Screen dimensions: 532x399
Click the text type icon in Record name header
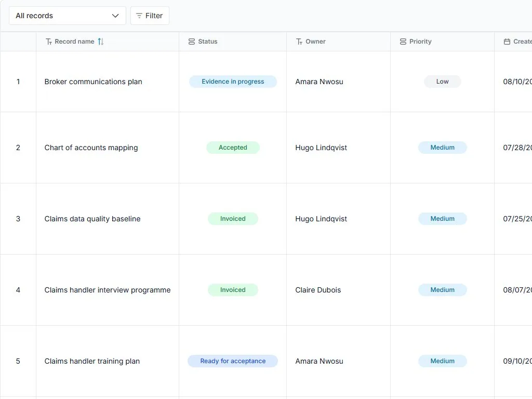(x=49, y=42)
